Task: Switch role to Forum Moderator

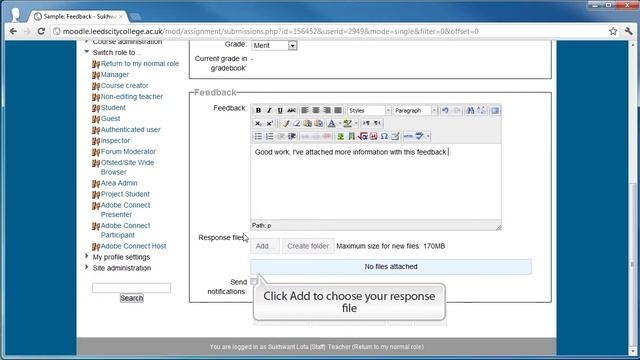Action: 128,152
